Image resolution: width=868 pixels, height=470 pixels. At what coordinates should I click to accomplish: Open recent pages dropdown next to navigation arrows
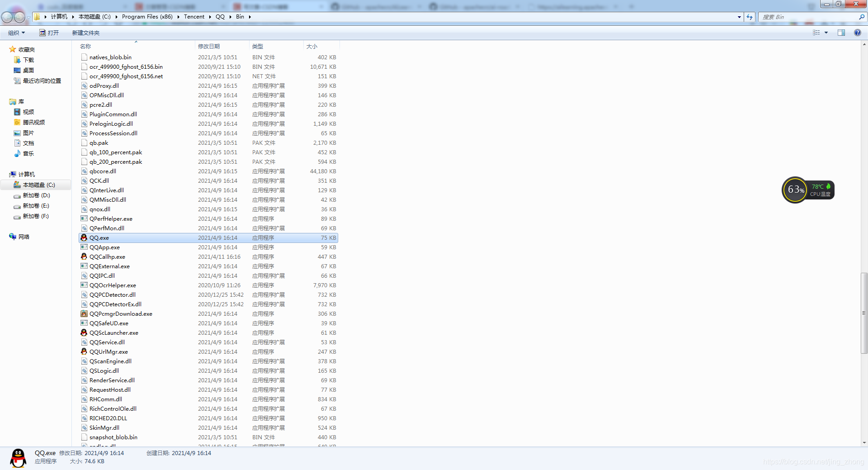pos(28,17)
